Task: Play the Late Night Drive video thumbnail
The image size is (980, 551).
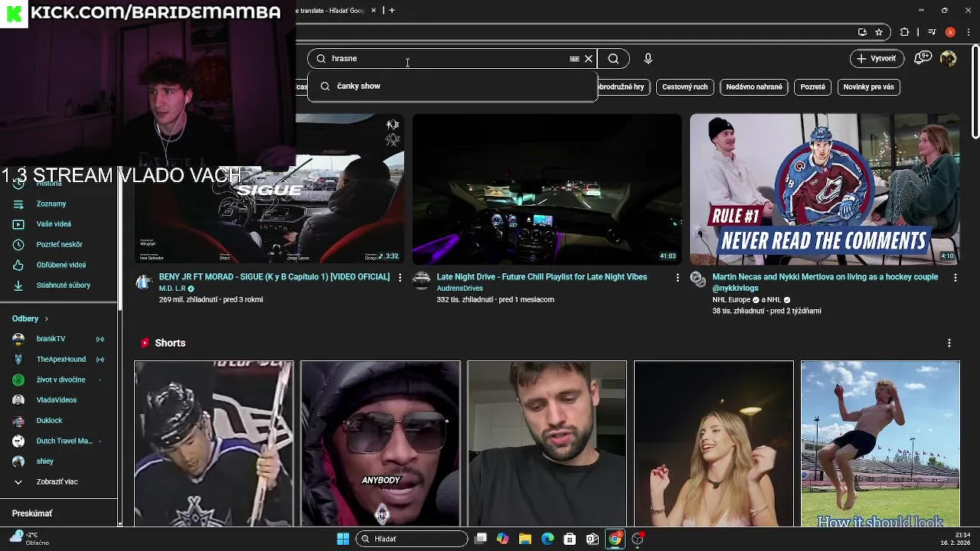Action: [x=547, y=189]
